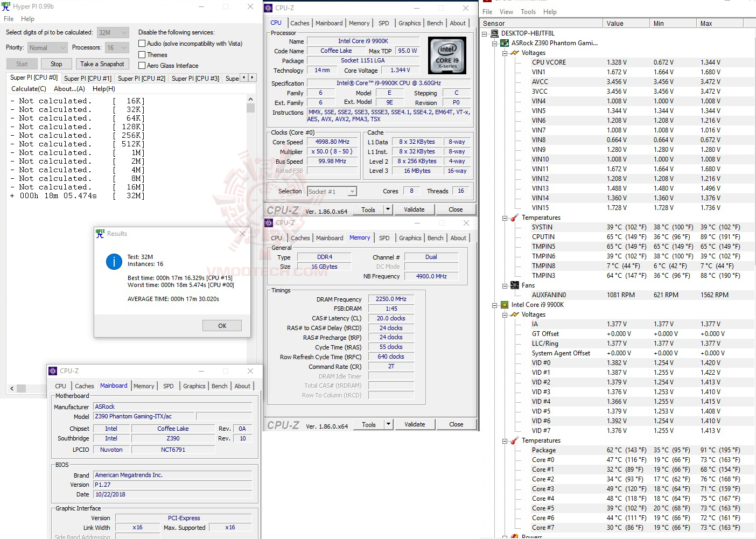Screen dimensions: 756x539
Task: Click the Hyper PI title bar icon
Action: tap(6, 6)
